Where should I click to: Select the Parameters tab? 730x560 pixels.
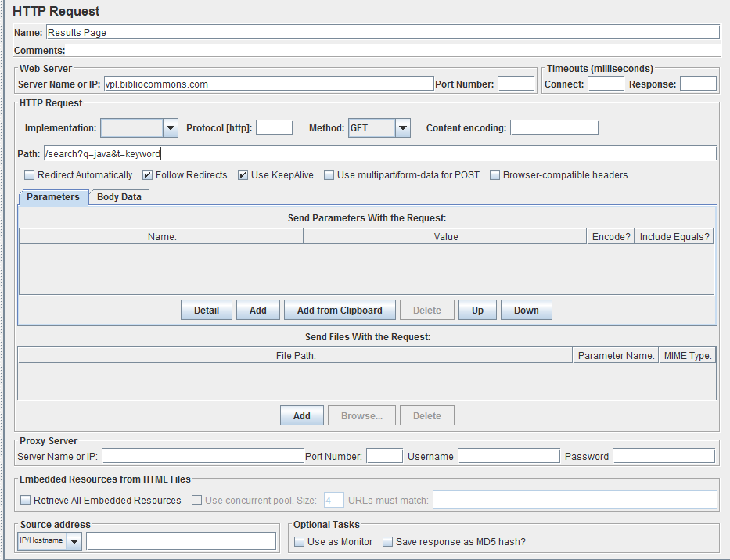[52, 197]
